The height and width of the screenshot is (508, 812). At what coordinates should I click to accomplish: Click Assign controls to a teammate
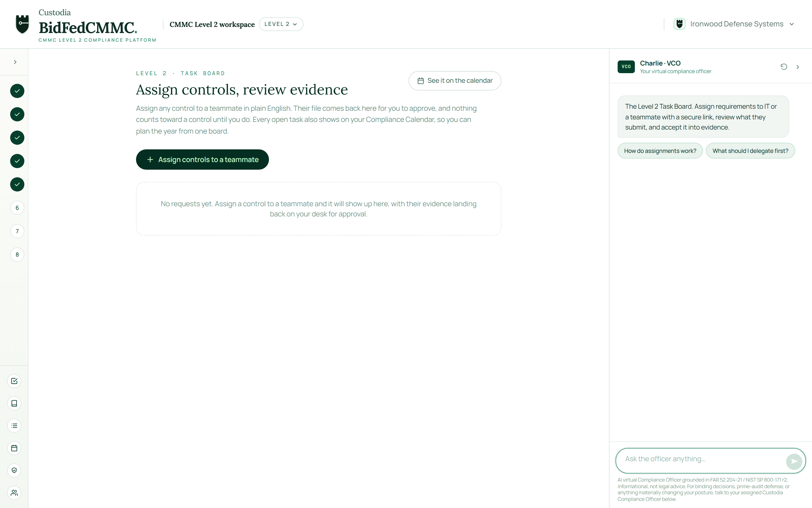pos(202,160)
